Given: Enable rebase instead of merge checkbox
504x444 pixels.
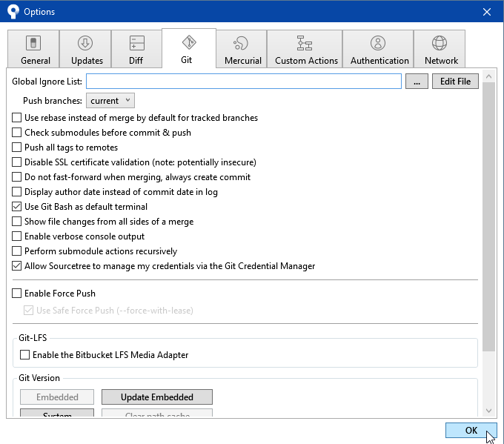Looking at the screenshot, I should click(17, 118).
